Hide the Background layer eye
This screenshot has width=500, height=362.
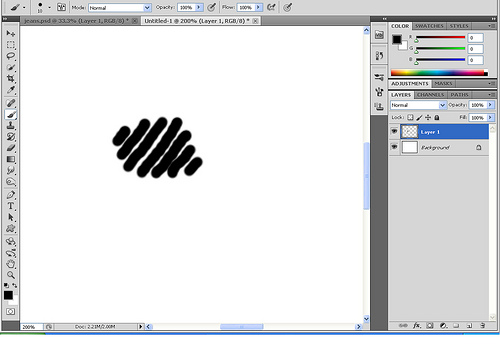click(394, 147)
